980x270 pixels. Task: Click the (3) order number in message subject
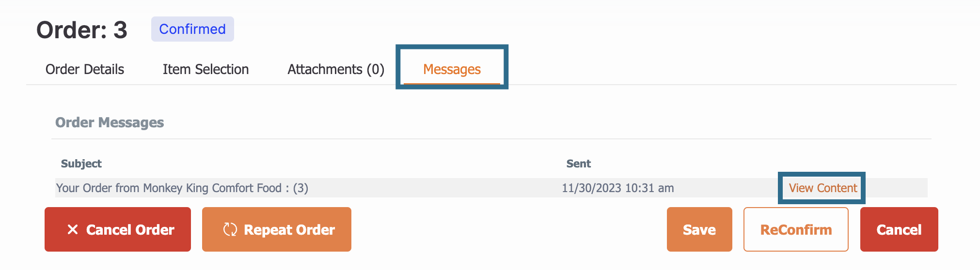coord(300,188)
